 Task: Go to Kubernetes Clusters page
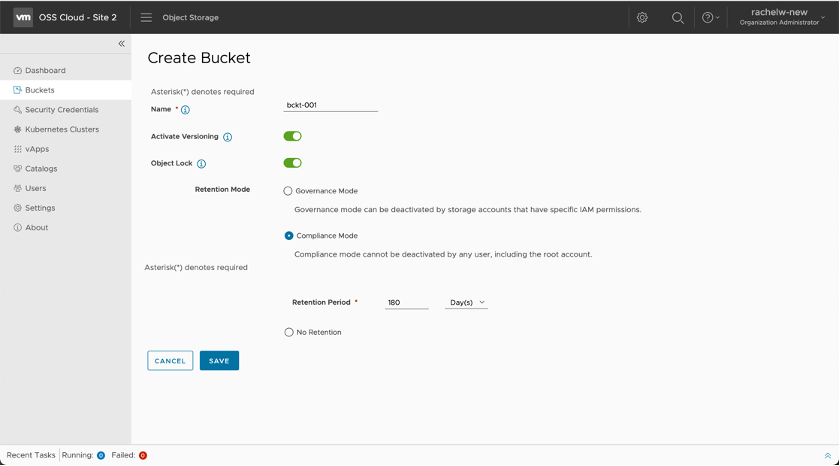pos(61,129)
